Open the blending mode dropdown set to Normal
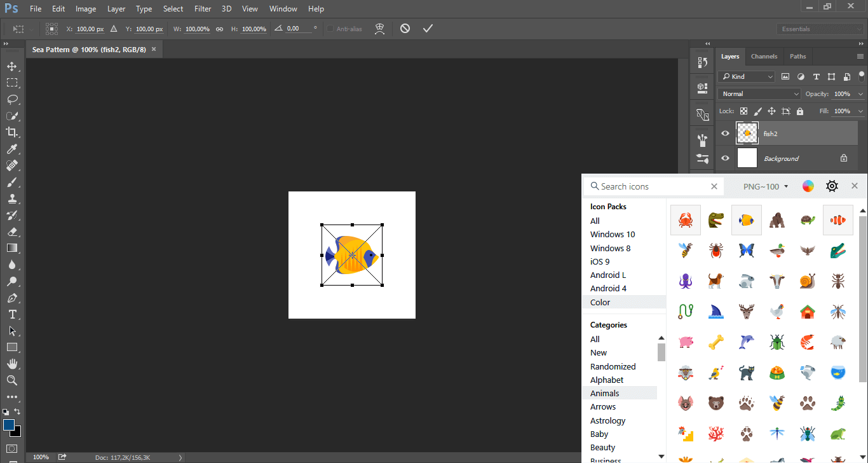Viewport: 868px width, 463px height. point(759,93)
